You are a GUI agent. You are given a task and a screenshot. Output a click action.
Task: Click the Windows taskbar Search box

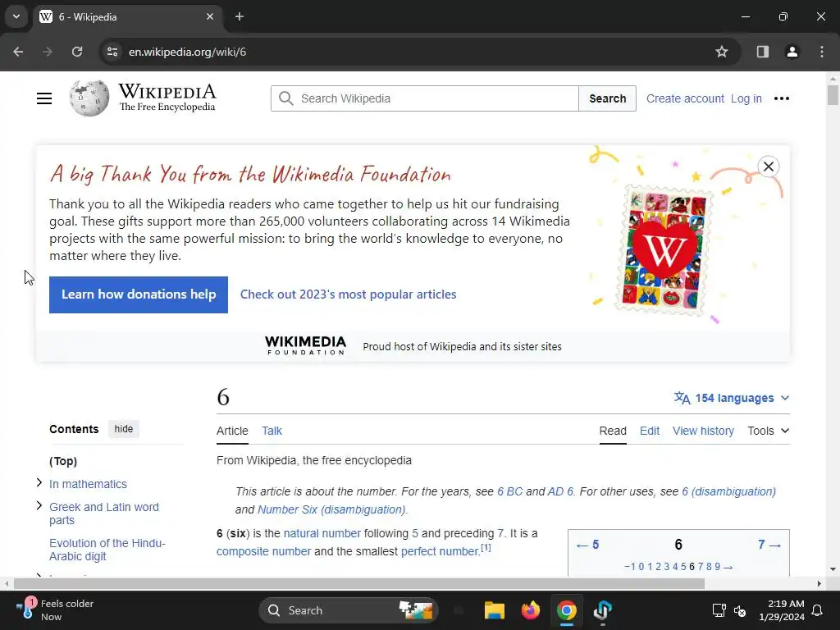click(349, 610)
